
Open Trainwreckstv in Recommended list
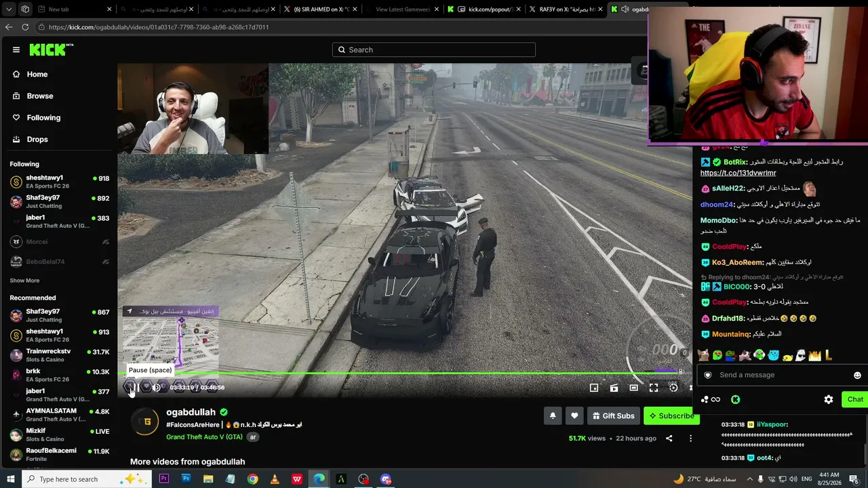coord(60,355)
